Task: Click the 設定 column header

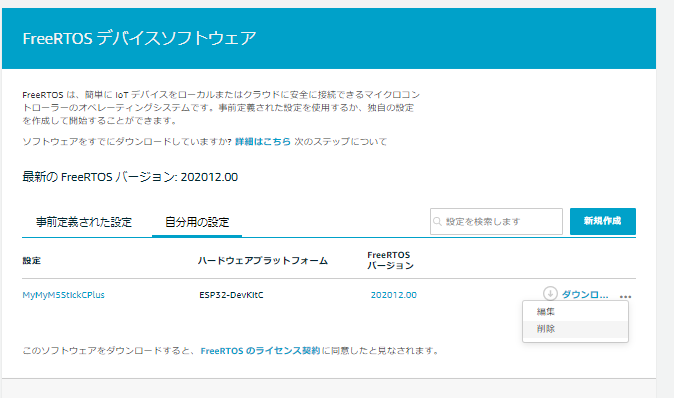Action: [31, 260]
